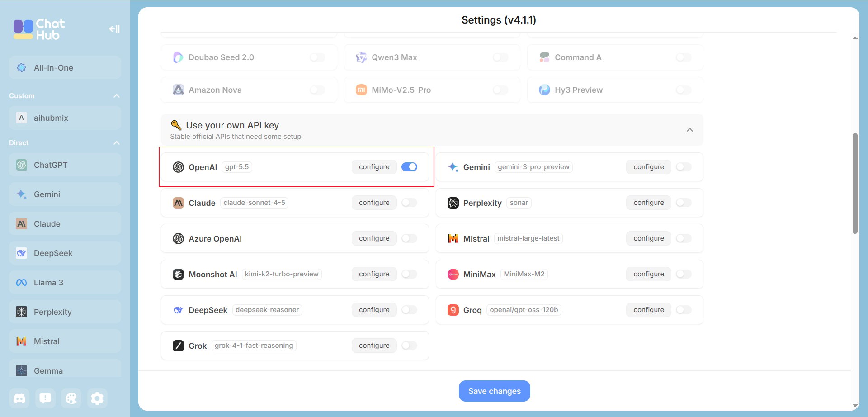Enable the Doubao Seed 2.0 toggle

point(317,57)
